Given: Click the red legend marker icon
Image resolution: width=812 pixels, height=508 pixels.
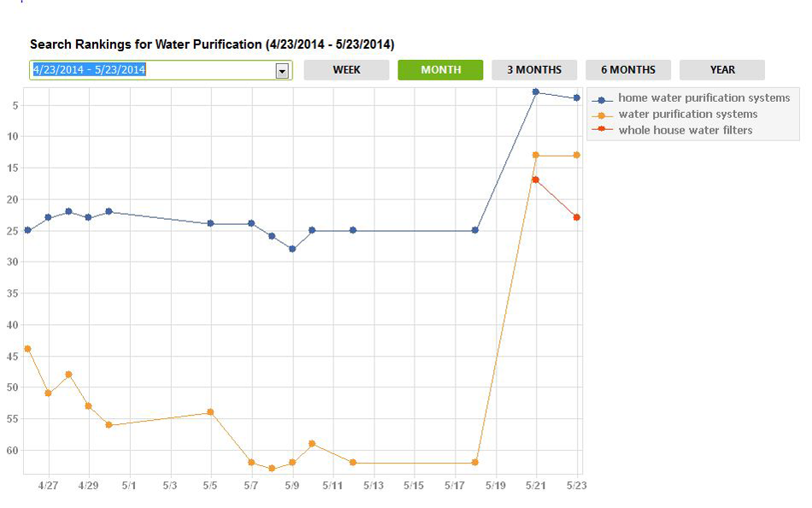Looking at the screenshot, I should click(x=602, y=131).
